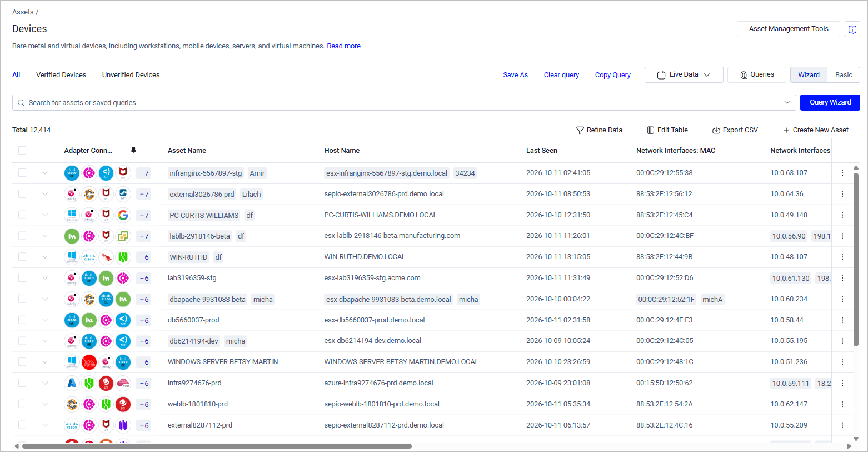Image resolution: width=868 pixels, height=452 pixels.
Task: Show +7 more adapters for external3026786-prd
Action: click(x=144, y=194)
